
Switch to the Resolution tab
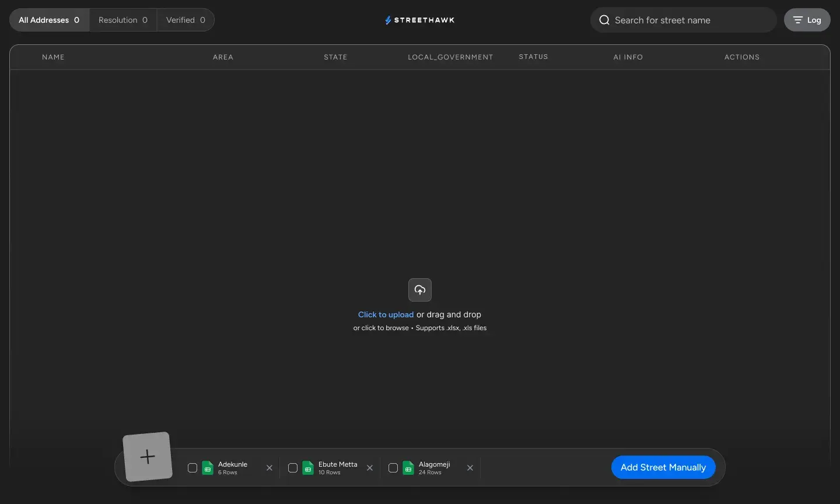point(123,20)
